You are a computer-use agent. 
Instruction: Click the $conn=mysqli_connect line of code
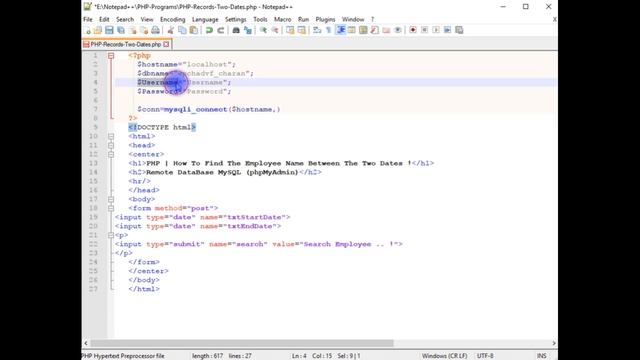tap(209, 109)
